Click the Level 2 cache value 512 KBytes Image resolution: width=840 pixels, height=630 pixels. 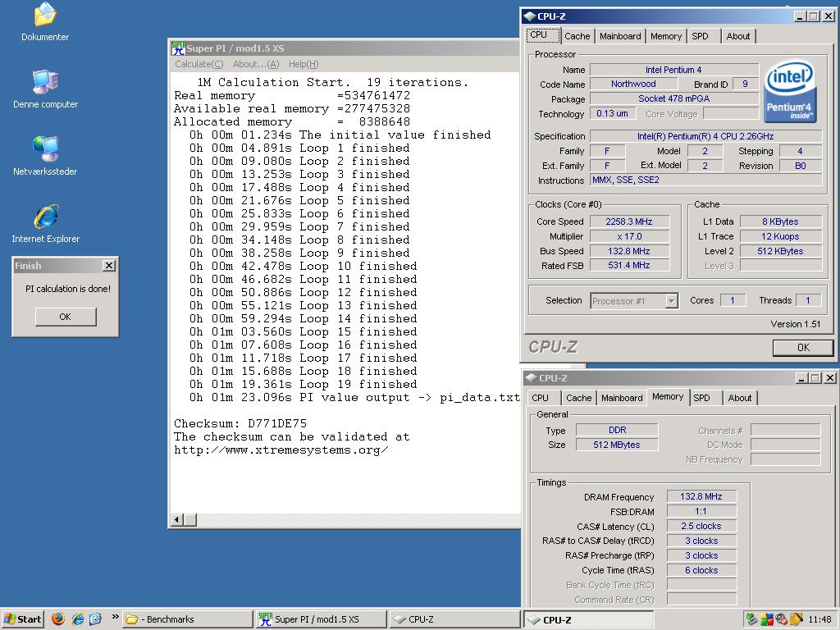click(780, 251)
